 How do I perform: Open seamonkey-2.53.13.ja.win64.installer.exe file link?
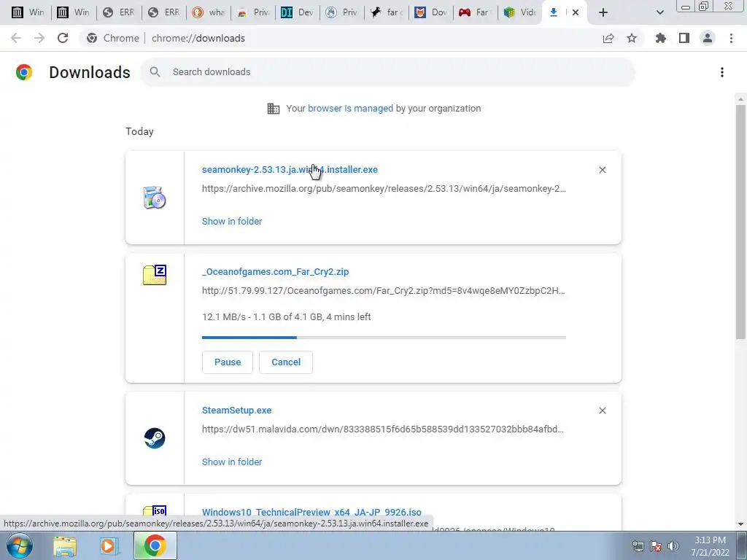(x=290, y=170)
